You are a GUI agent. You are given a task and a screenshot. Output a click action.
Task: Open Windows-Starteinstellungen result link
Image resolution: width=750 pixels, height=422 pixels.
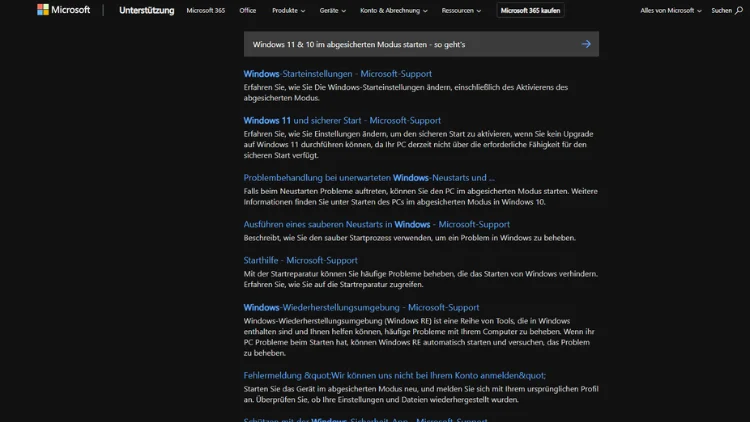click(338, 74)
